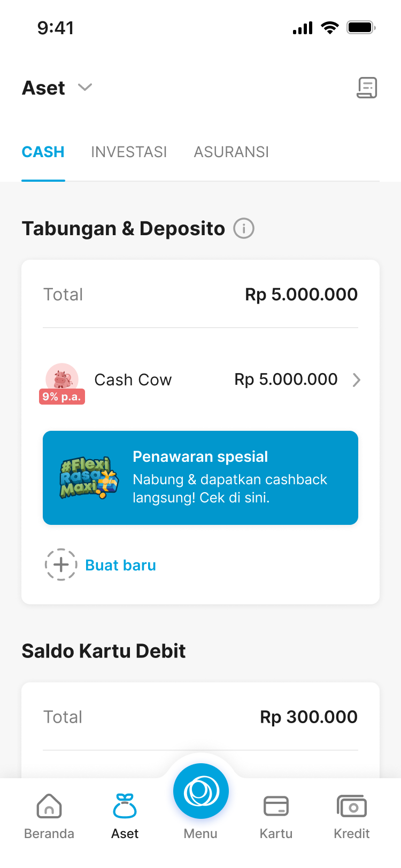Tap the Flexi Rasa Maxi promo logo

point(88,478)
